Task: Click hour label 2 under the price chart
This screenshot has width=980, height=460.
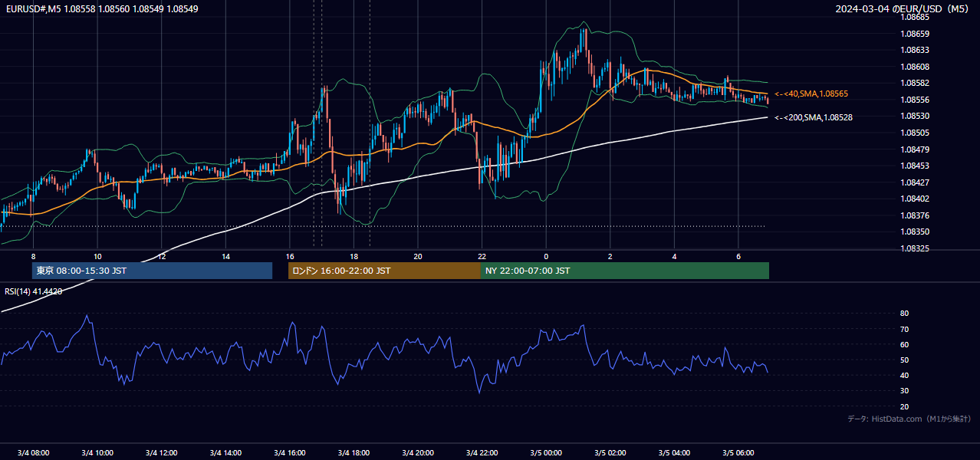Action: [x=610, y=256]
